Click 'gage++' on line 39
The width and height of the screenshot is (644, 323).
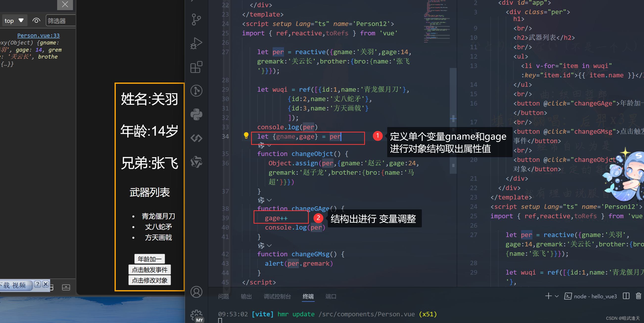276,218
